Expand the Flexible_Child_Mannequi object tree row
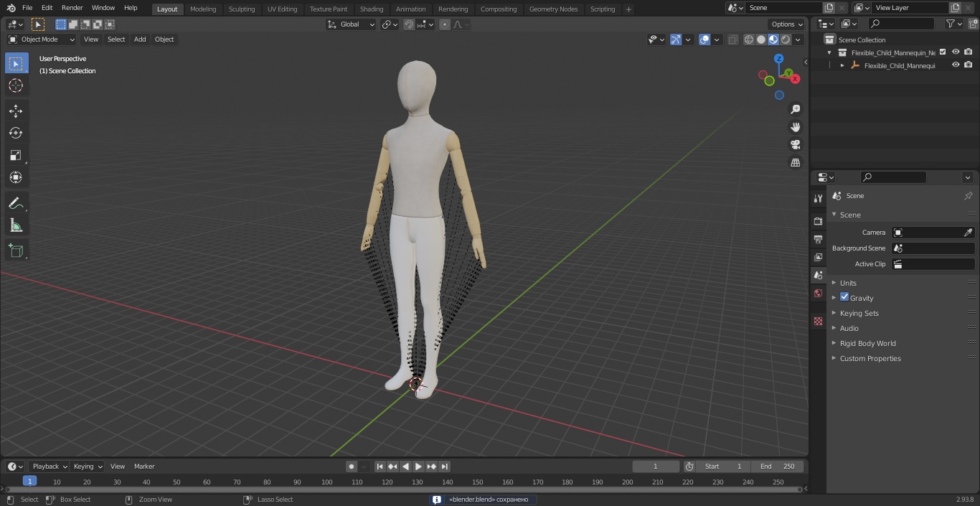The height and width of the screenshot is (506, 980). click(842, 65)
